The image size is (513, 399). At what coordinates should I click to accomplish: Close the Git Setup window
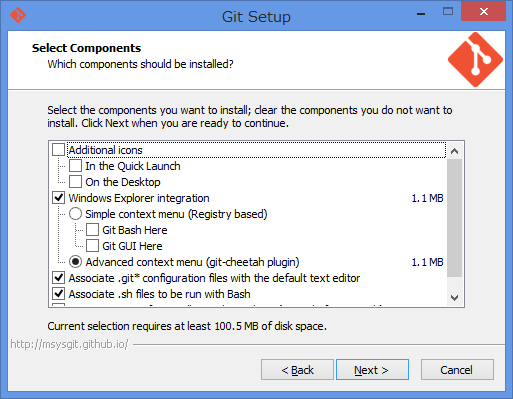tap(483, 12)
